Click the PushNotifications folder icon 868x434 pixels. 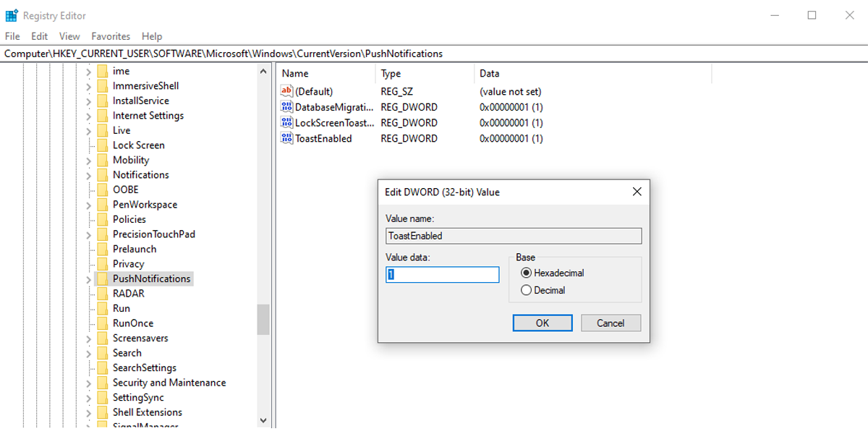[x=102, y=278]
